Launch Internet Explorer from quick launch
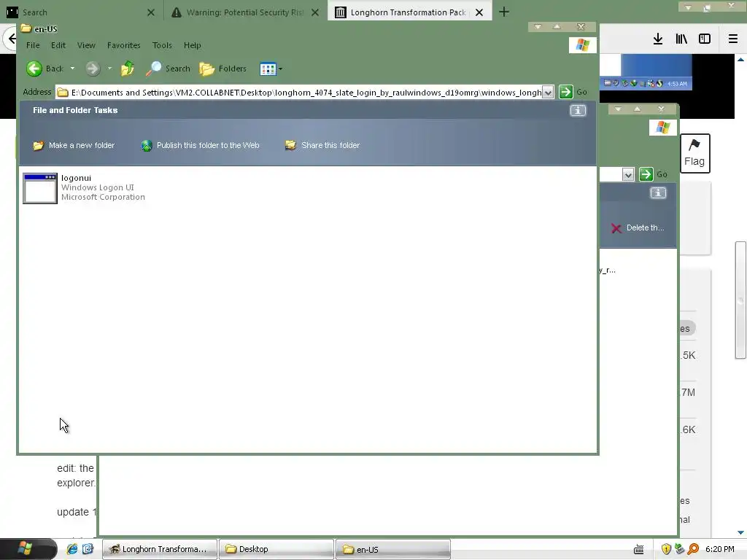This screenshot has width=747, height=560. [72, 549]
